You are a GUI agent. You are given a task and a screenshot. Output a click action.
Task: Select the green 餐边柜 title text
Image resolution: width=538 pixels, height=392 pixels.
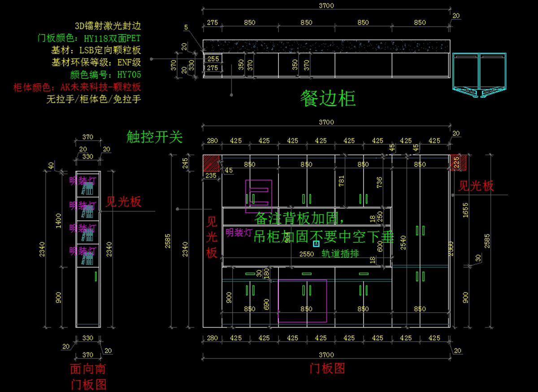pos(328,98)
